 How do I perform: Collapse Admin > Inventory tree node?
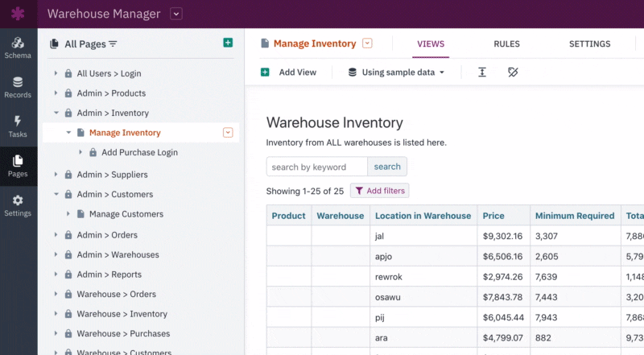[56, 113]
